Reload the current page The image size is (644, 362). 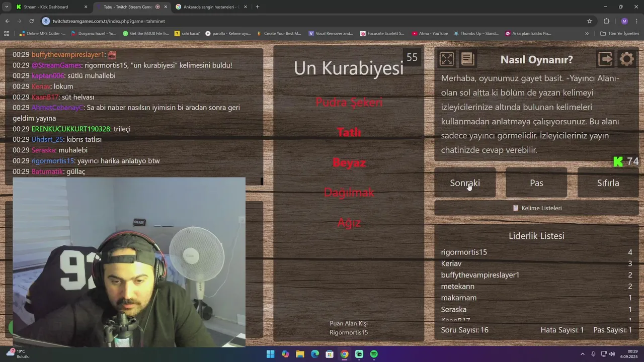[31, 21]
